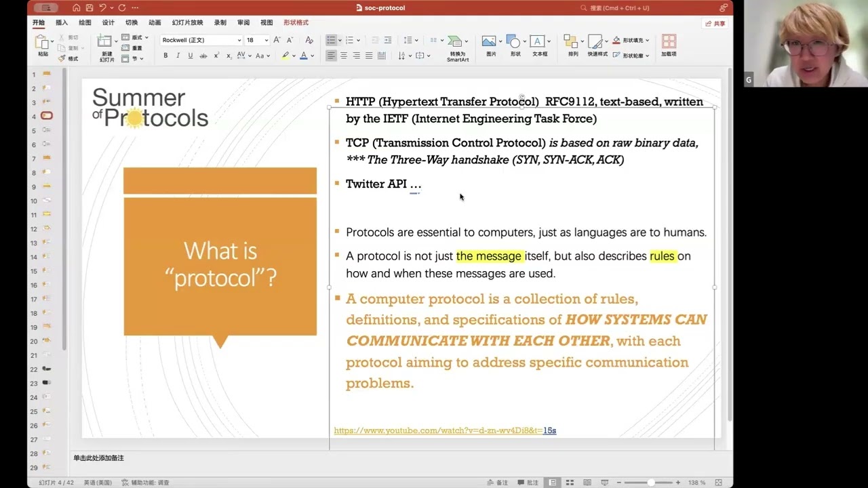This screenshot has height=488, width=868.
Task: Click the Share (共享) button
Action: tap(715, 24)
